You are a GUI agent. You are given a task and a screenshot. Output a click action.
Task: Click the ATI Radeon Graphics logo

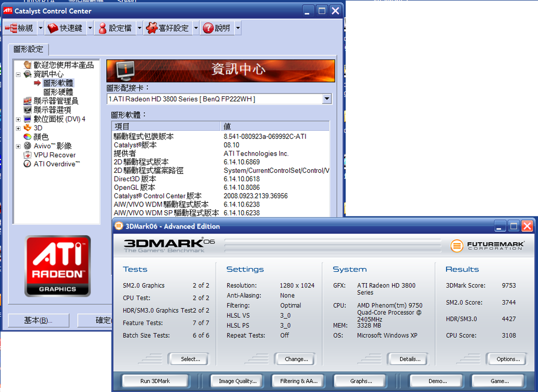(58, 266)
